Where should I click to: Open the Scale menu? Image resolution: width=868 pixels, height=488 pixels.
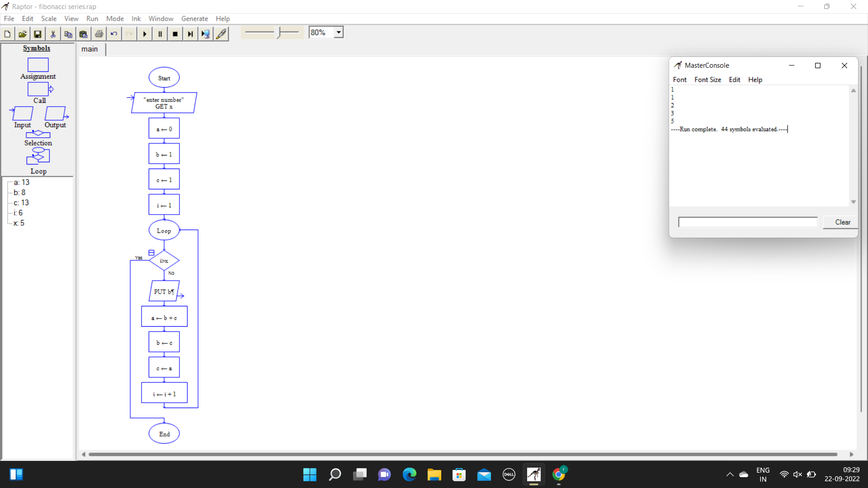point(49,19)
